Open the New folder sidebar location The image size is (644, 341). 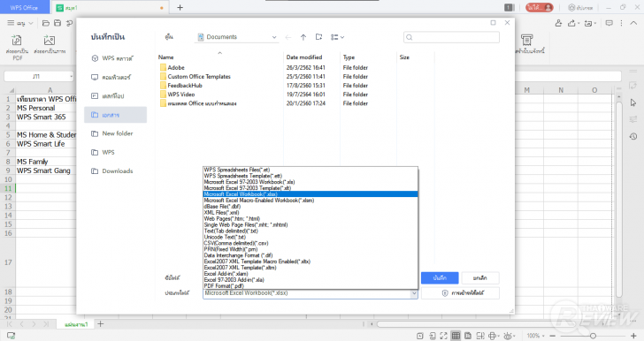click(112, 133)
